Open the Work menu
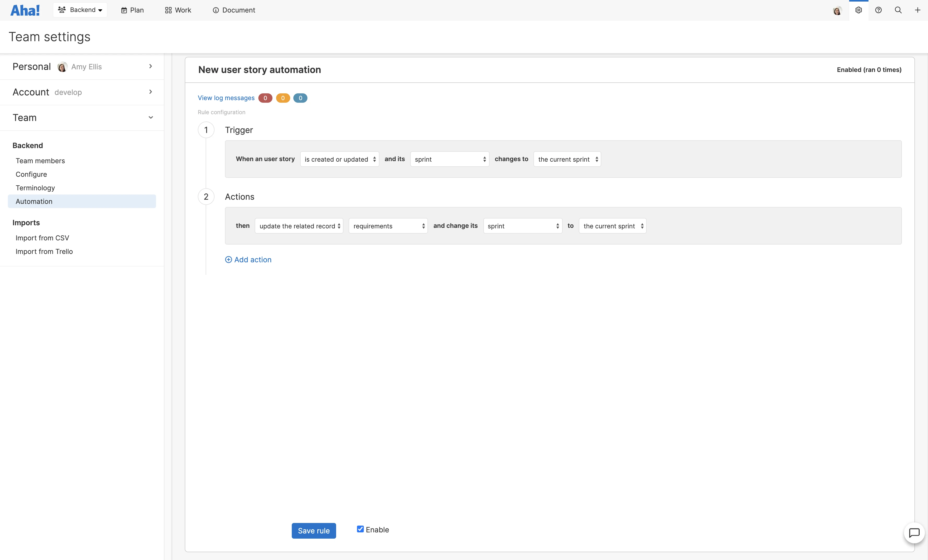The width and height of the screenshot is (928, 560). pyautogui.click(x=178, y=10)
